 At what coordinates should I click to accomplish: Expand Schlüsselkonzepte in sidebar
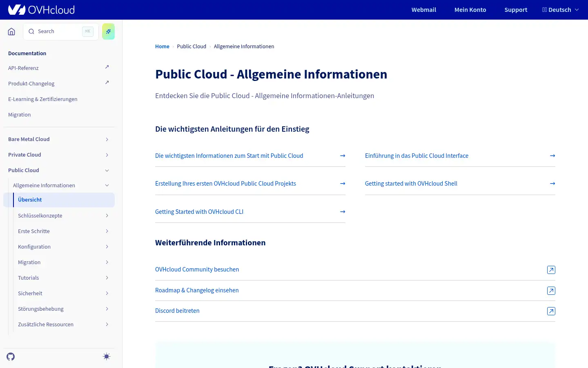point(107,216)
